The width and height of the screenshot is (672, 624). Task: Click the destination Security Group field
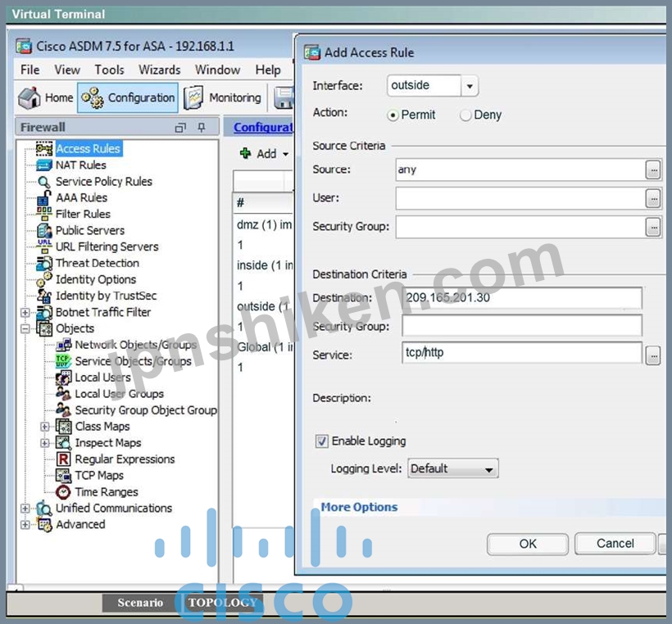[x=522, y=327]
